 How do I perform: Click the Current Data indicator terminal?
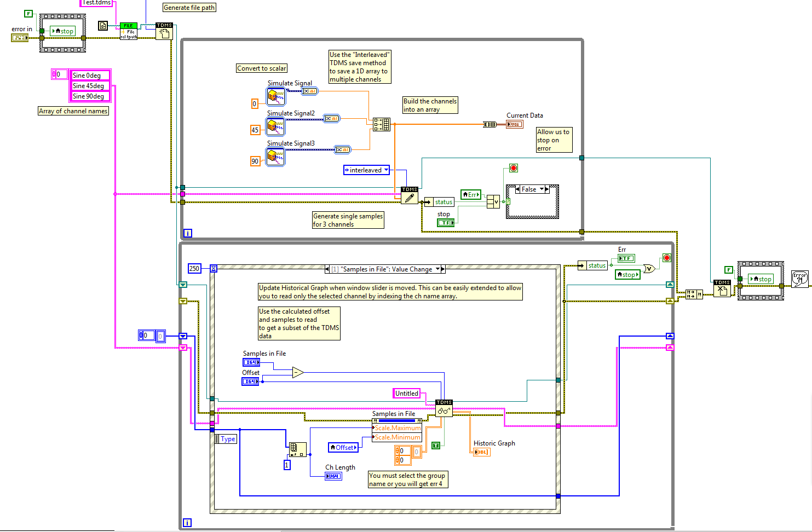[x=515, y=124]
